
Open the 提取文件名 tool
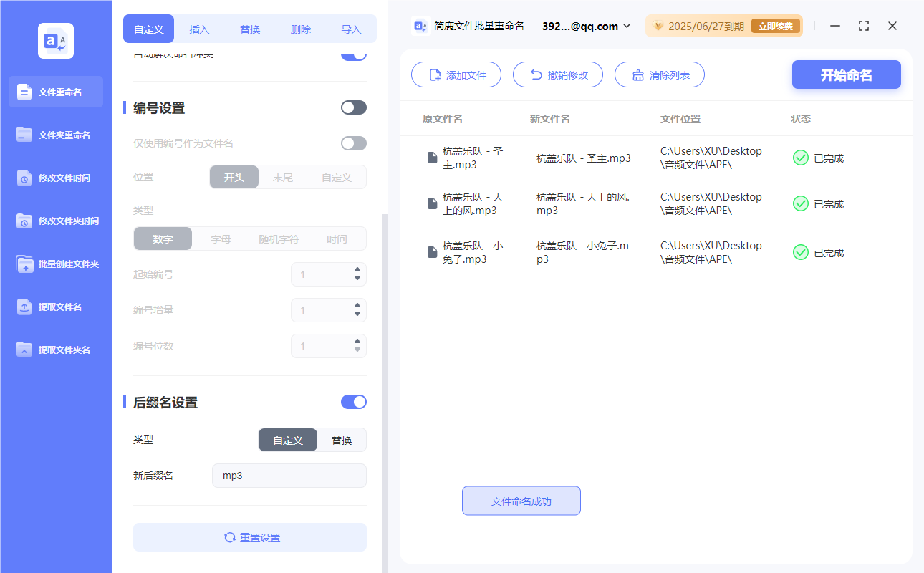coord(55,307)
